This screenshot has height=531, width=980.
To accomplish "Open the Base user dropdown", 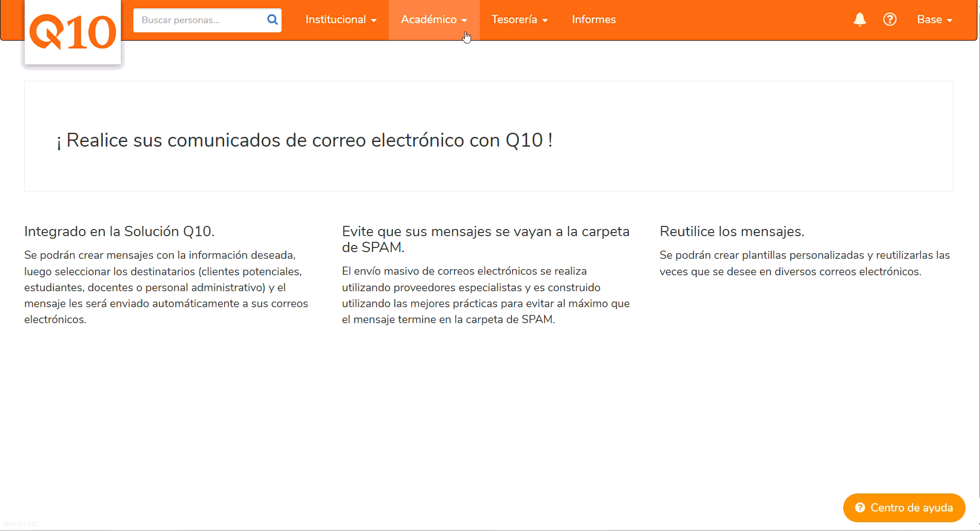I will point(935,20).
